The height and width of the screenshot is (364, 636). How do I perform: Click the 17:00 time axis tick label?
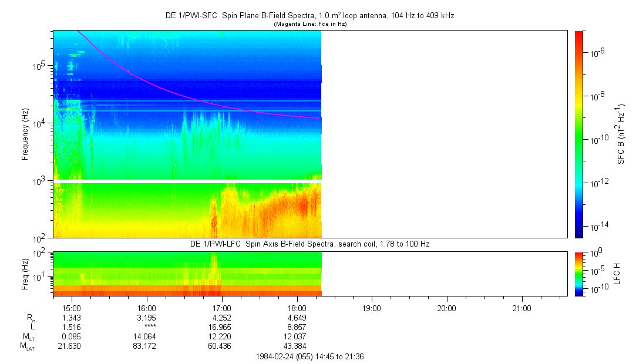click(221, 308)
